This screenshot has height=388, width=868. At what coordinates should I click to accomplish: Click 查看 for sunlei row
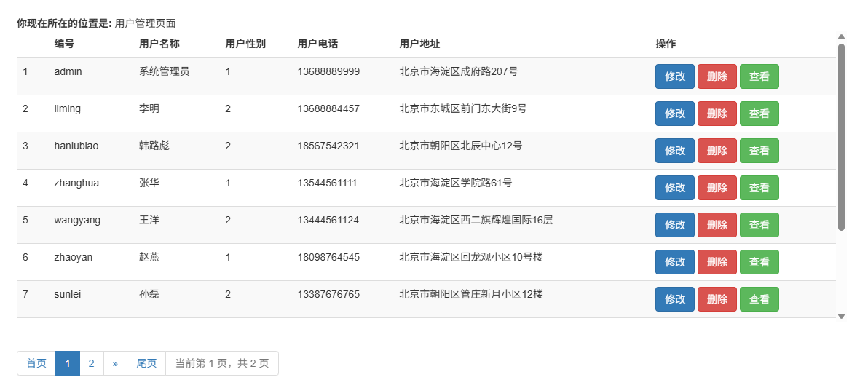point(759,299)
